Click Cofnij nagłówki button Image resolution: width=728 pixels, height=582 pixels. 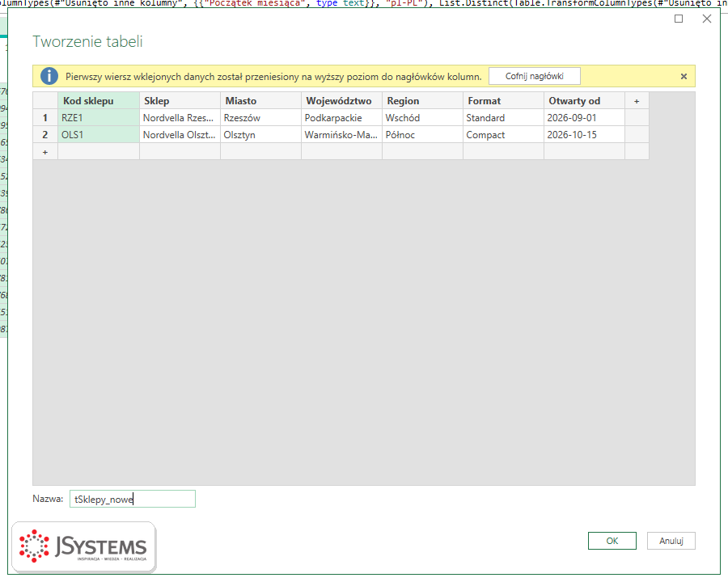[x=535, y=76]
